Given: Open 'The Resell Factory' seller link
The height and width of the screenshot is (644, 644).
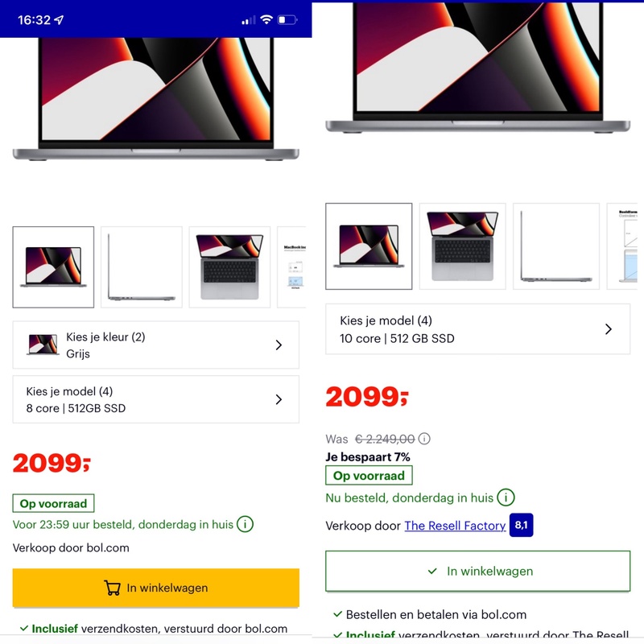Looking at the screenshot, I should (x=455, y=526).
